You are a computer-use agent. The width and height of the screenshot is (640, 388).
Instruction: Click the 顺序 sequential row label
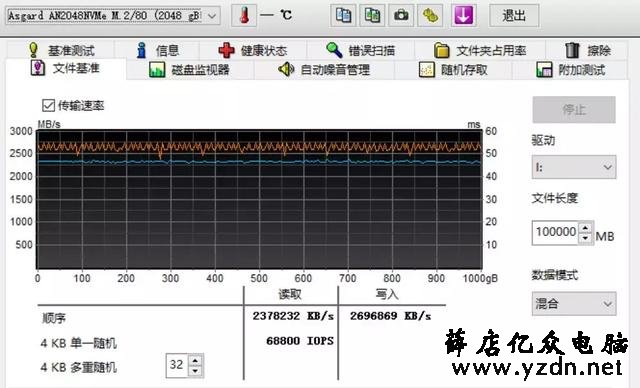coord(54,318)
